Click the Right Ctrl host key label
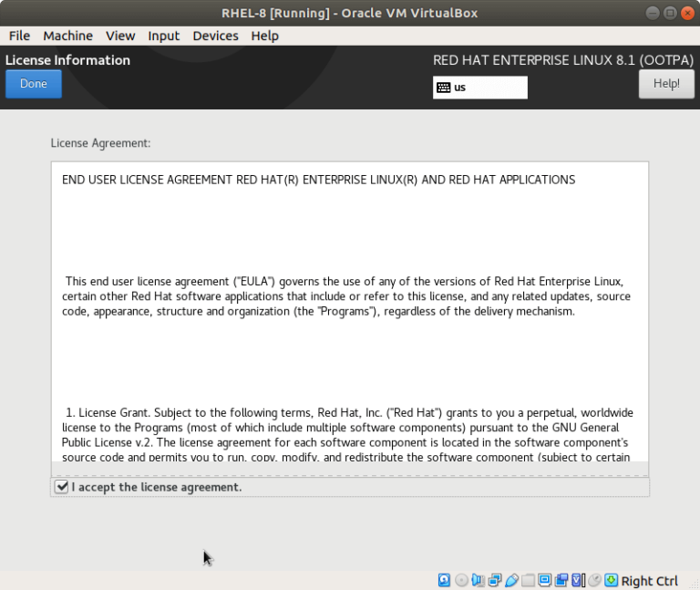 click(x=649, y=581)
